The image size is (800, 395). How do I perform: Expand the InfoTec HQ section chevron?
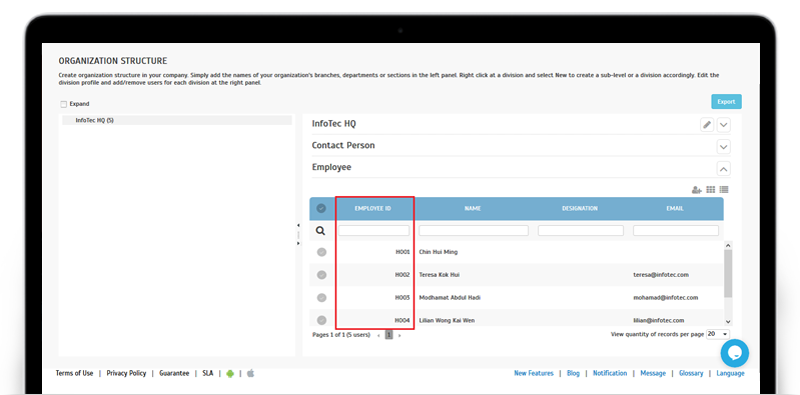point(723,125)
